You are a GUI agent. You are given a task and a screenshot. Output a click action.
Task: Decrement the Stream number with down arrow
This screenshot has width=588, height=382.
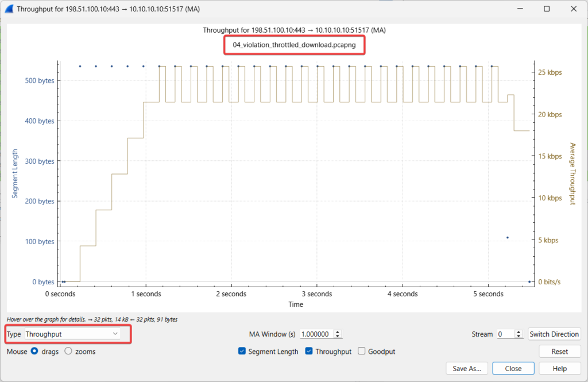pyautogui.click(x=519, y=337)
